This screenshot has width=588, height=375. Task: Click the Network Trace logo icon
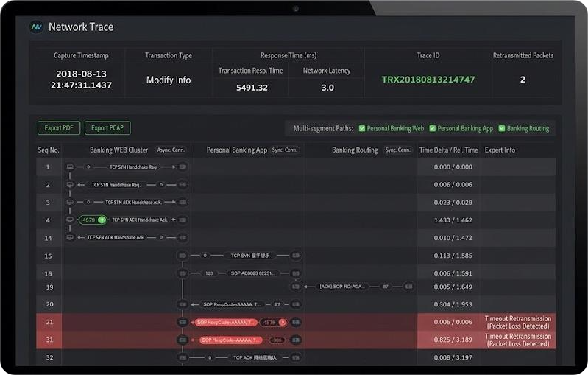36,27
